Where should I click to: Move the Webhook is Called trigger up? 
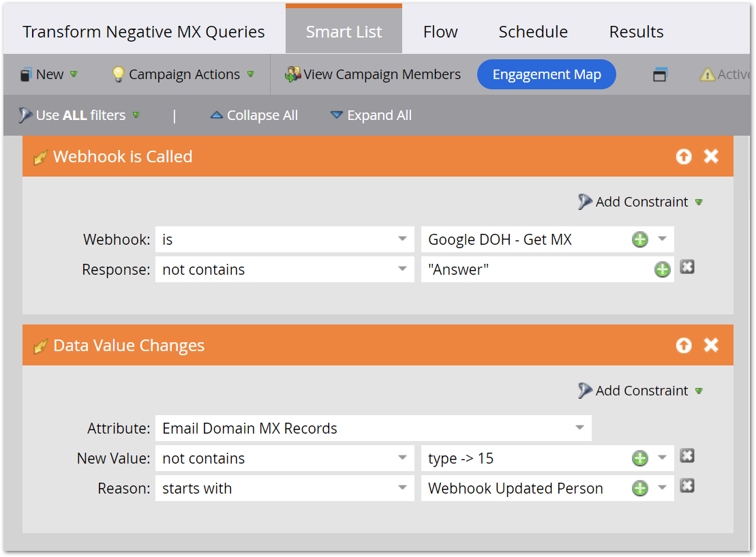pos(683,157)
